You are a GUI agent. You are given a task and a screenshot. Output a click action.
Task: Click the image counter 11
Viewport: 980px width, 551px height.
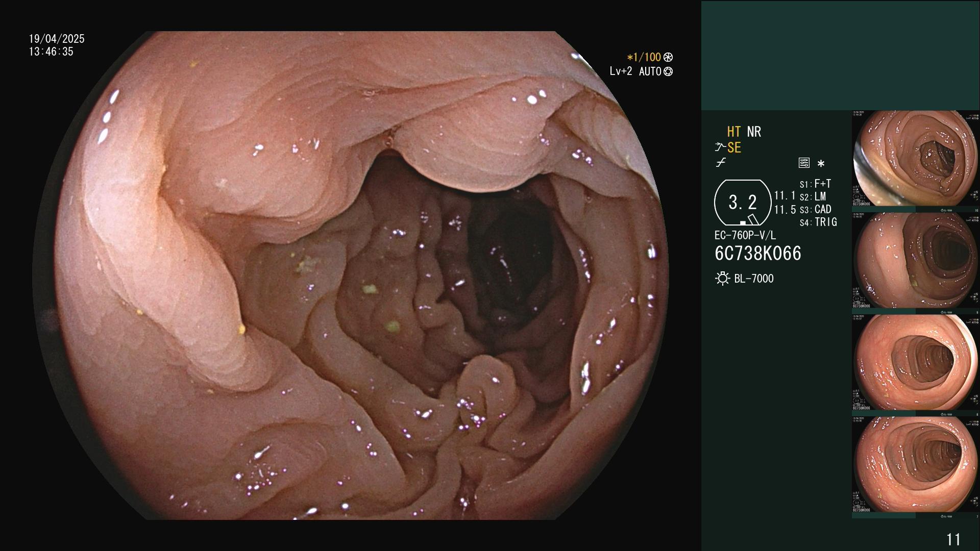tap(953, 539)
